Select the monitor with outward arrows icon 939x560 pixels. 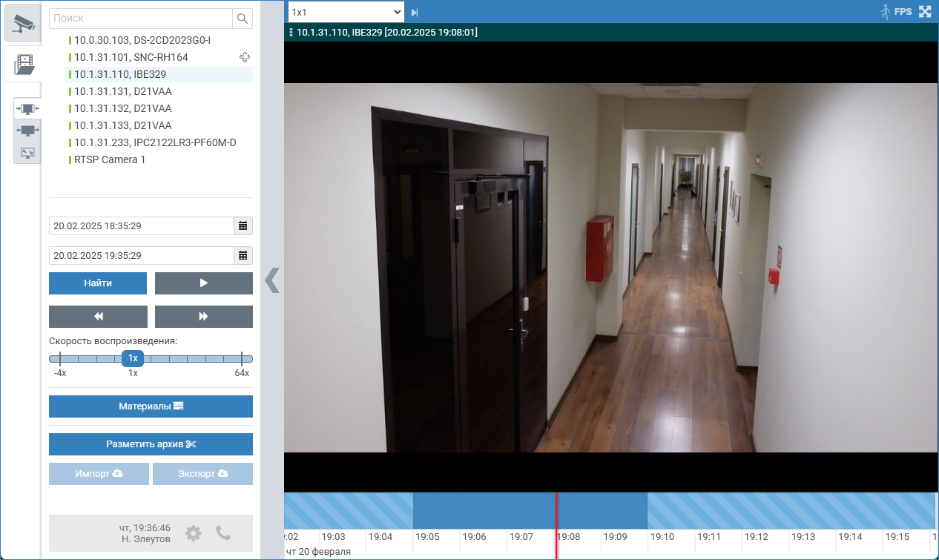(27, 131)
